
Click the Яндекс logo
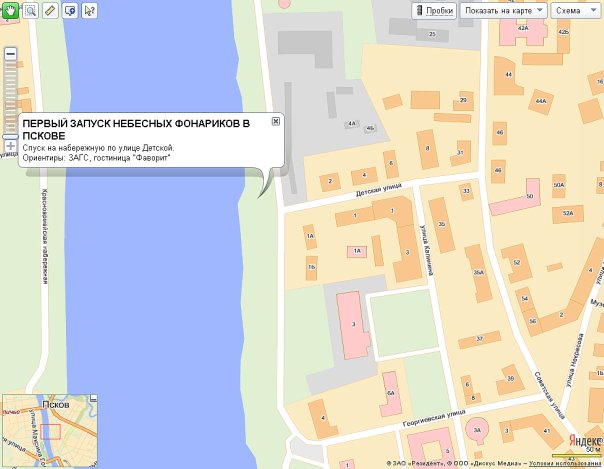coord(585,440)
